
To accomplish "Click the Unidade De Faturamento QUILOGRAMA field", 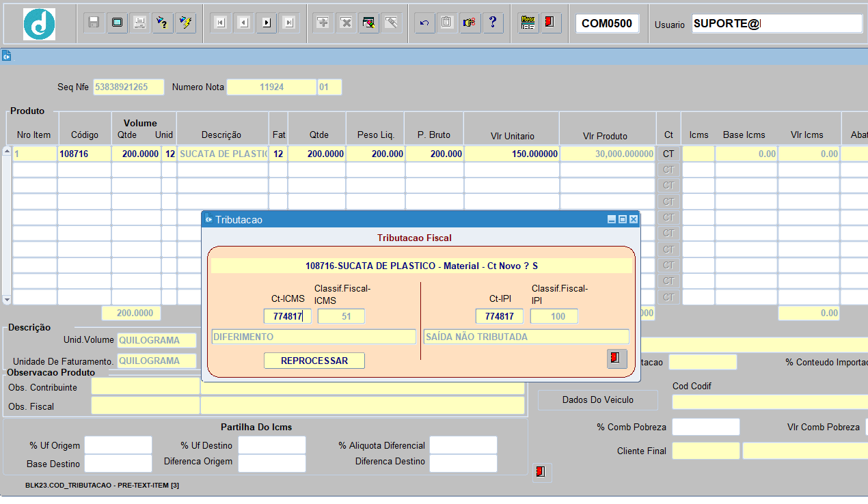I will click(x=157, y=361).
